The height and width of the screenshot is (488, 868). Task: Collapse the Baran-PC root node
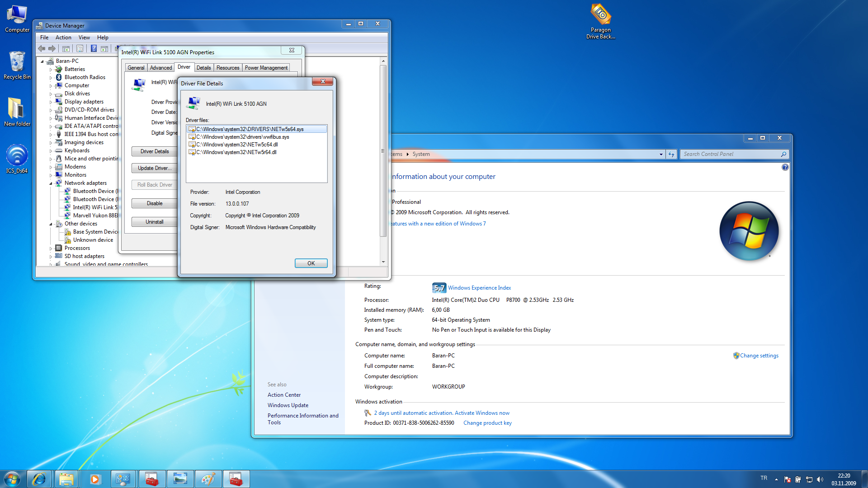click(42, 61)
